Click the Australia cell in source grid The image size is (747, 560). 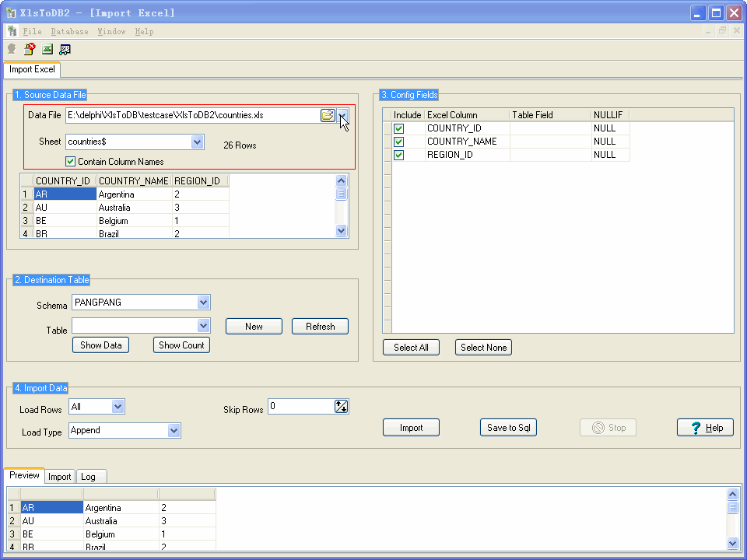(x=134, y=208)
